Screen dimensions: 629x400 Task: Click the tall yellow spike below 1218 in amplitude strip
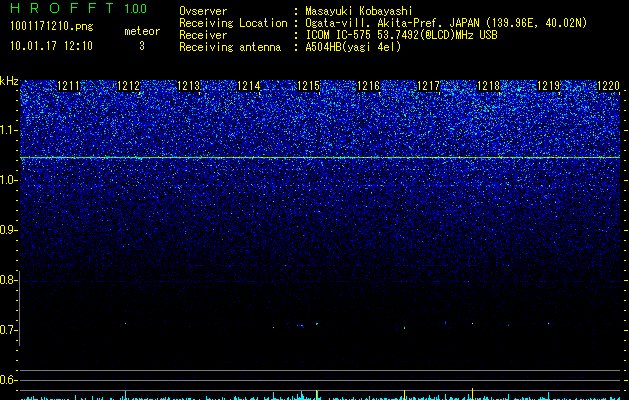pos(473,393)
